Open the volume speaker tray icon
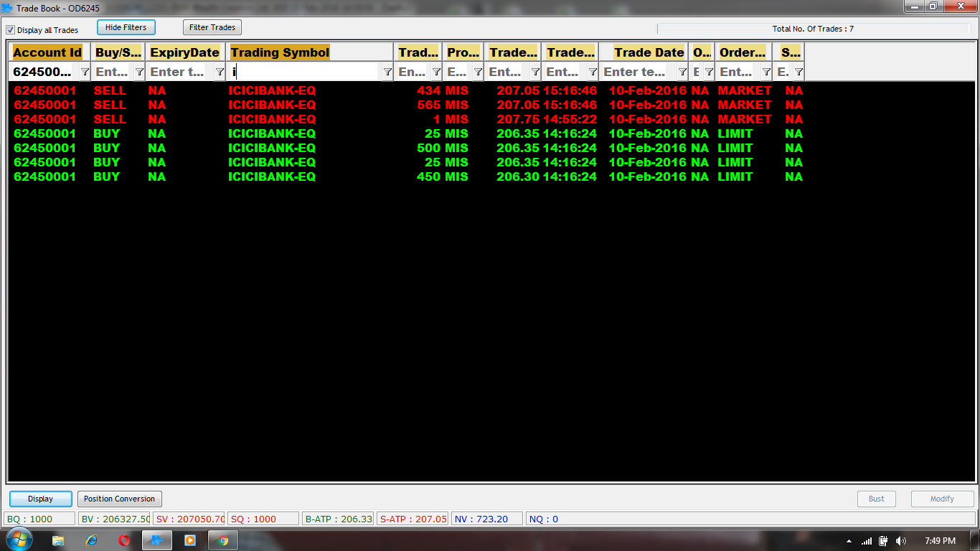The width and height of the screenshot is (980, 551). coord(901,541)
